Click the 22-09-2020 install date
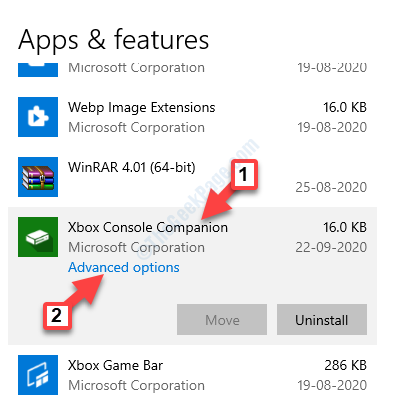This screenshot has height=400, width=394. [331, 247]
